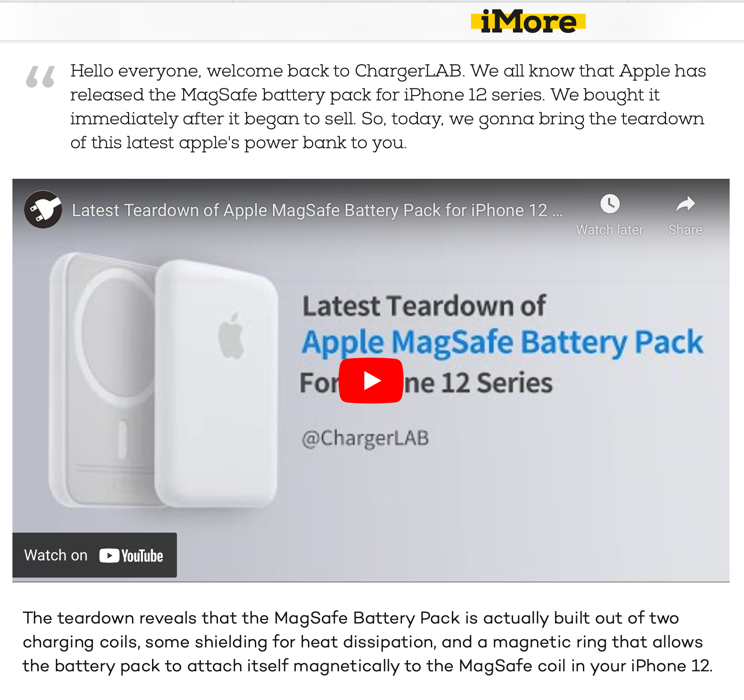This screenshot has width=744, height=700.
Task: Click the "Share" text label
Action: tap(685, 230)
